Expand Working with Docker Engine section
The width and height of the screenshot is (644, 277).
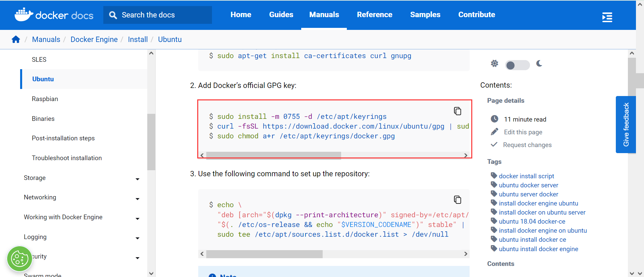tap(138, 219)
